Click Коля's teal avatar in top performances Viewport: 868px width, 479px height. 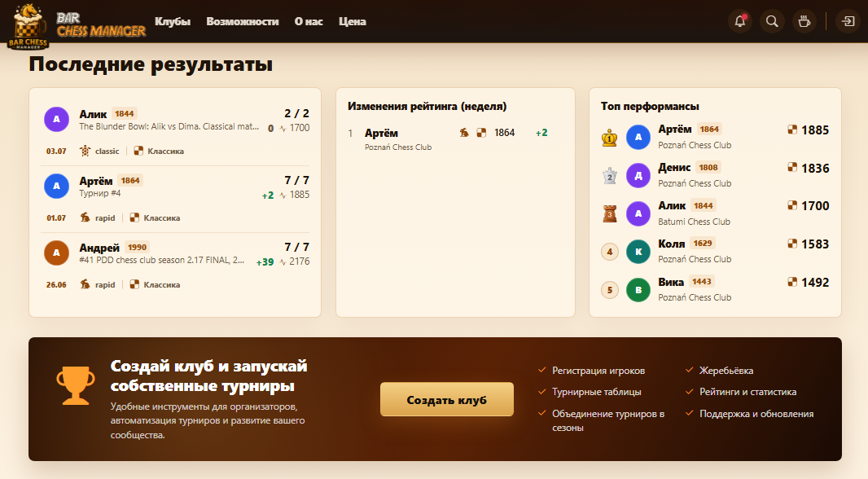(638, 252)
